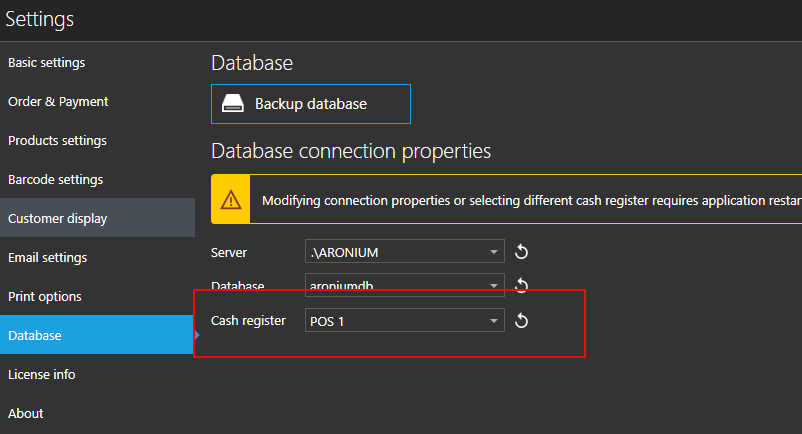This screenshot has width=802, height=434.
Task: Open the About section
Action: pos(26,413)
